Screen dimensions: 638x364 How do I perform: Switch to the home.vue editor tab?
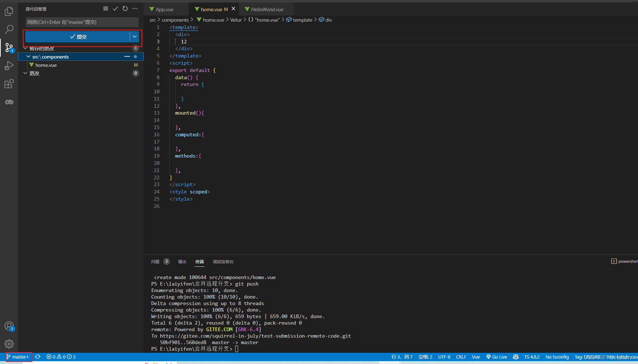pos(211,9)
